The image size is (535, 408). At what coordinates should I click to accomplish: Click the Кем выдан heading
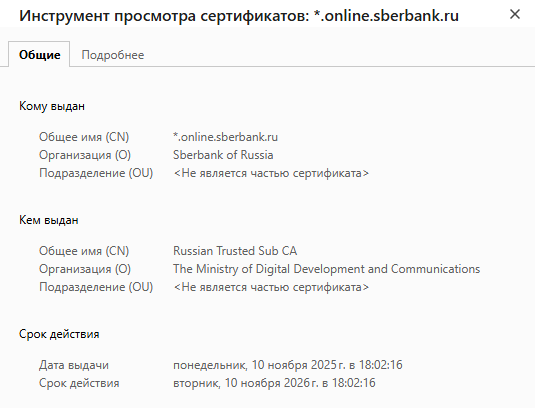[x=49, y=220]
